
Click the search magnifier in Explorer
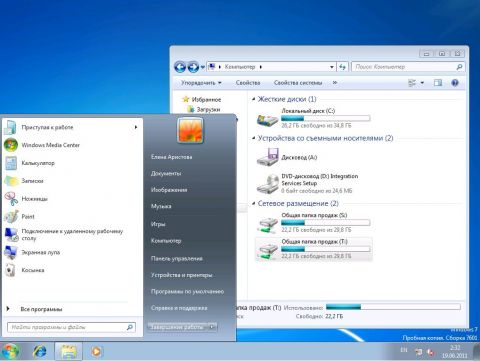tap(459, 67)
